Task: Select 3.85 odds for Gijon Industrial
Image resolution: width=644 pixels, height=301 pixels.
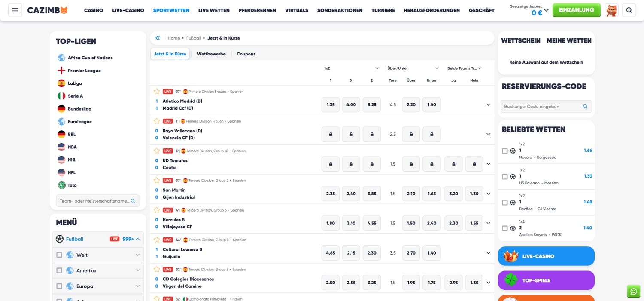Action: point(372,193)
